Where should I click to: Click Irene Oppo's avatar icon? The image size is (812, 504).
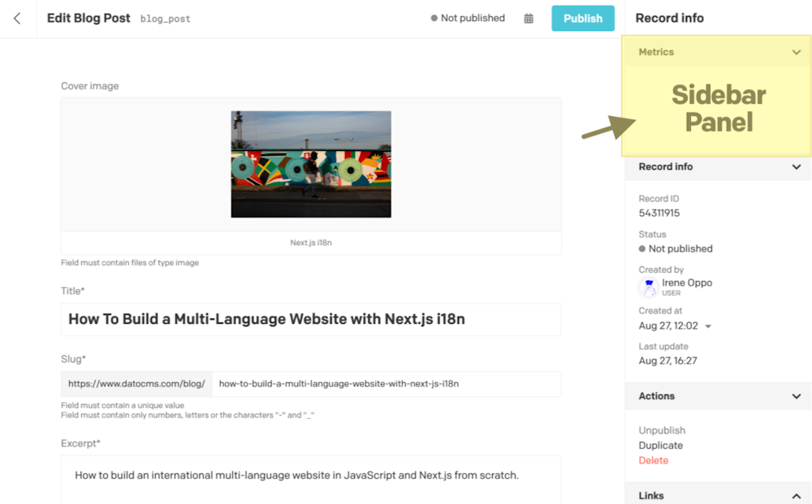tap(648, 286)
